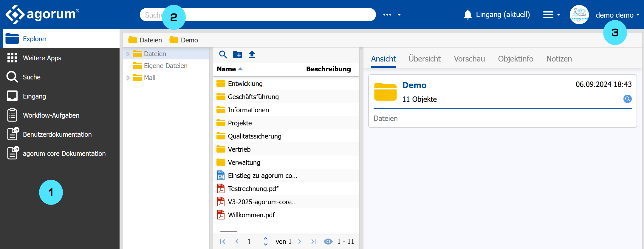Open the Projekte folder

pos(286,123)
